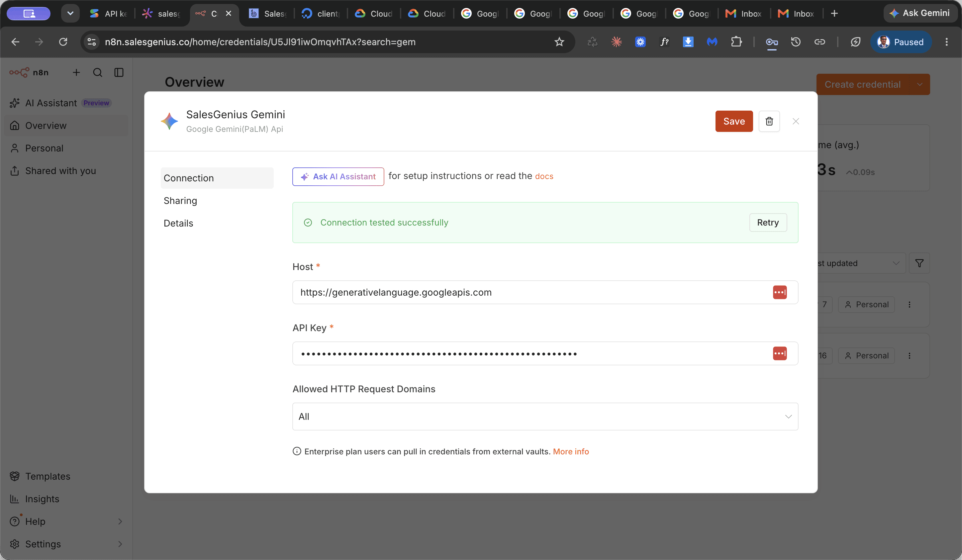Click the red expression icon in API Key field
Screen dimensions: 962x560
pyautogui.click(x=780, y=353)
